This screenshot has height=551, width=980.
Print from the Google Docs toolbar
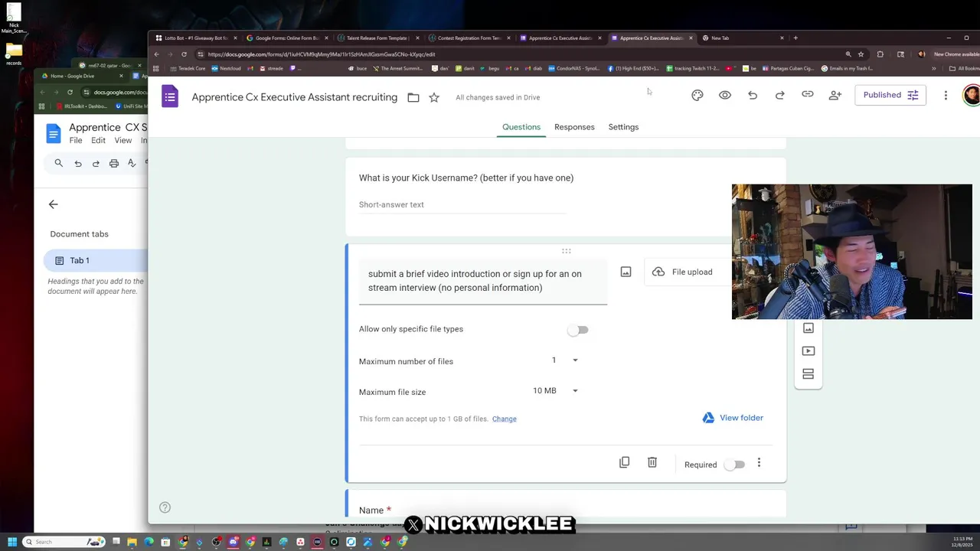(x=114, y=163)
